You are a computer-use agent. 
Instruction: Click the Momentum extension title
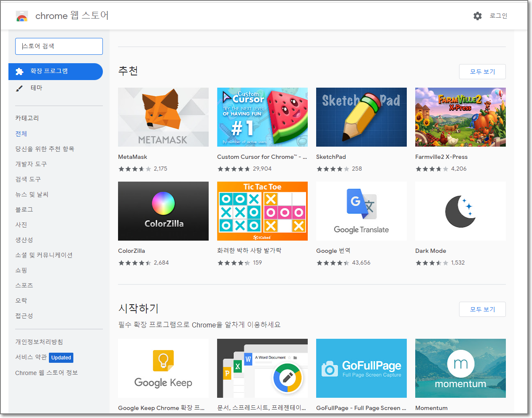tap(431, 408)
